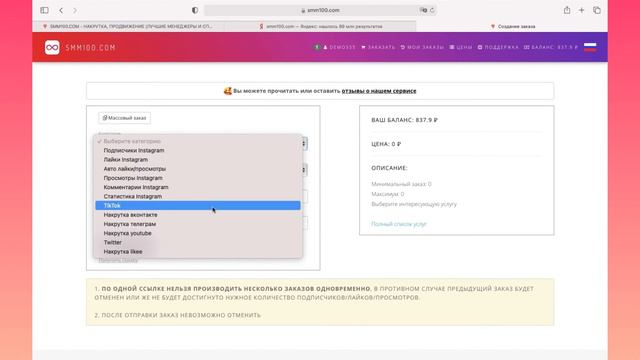Select Подписчики Instagram in the dropdown

click(x=198, y=150)
